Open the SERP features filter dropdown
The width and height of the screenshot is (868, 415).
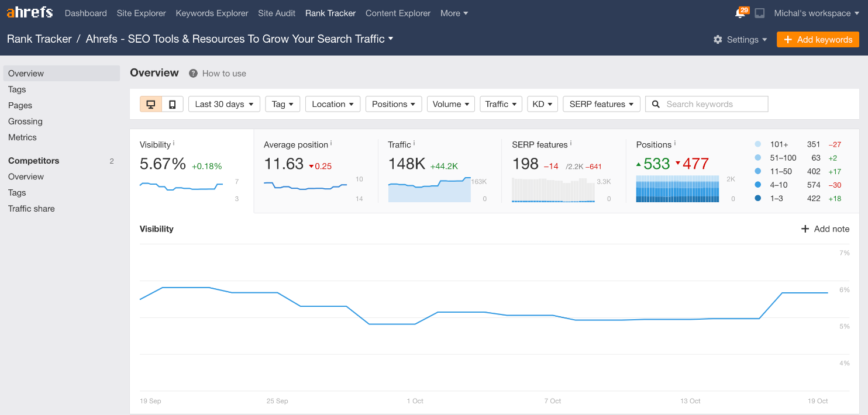click(601, 104)
